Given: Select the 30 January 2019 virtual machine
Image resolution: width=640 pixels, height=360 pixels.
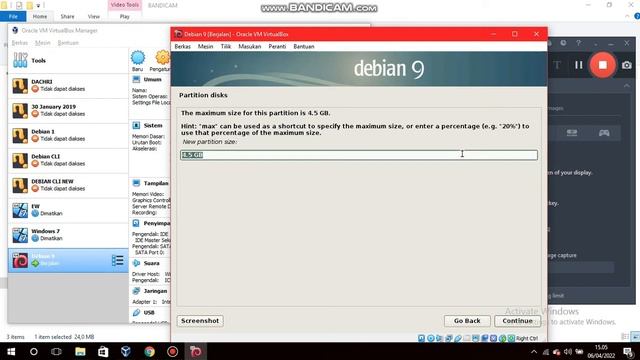Looking at the screenshot, I should (x=68, y=110).
